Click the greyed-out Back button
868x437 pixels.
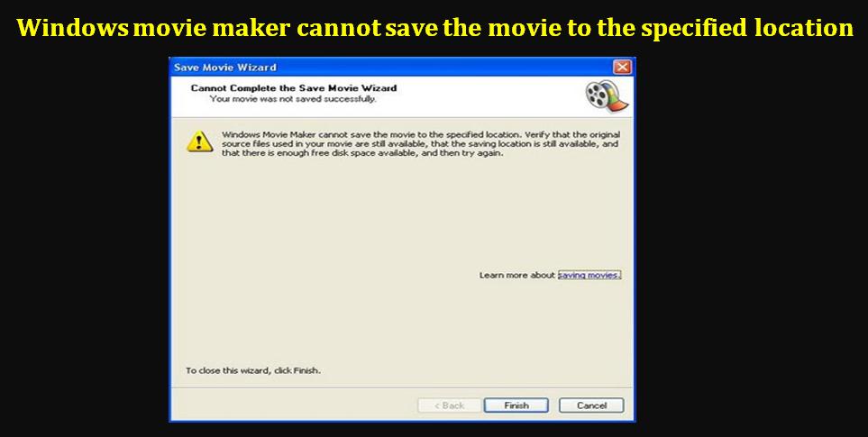tap(449, 405)
